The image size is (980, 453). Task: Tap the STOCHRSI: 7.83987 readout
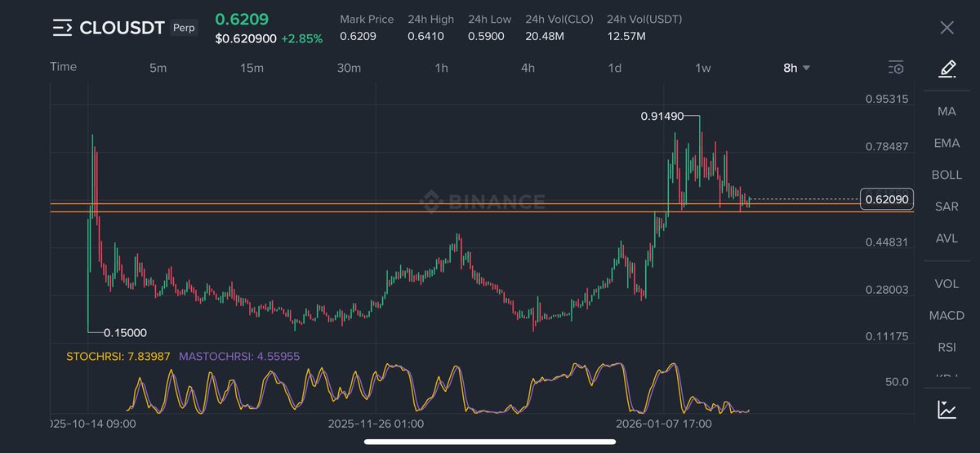[118, 356]
